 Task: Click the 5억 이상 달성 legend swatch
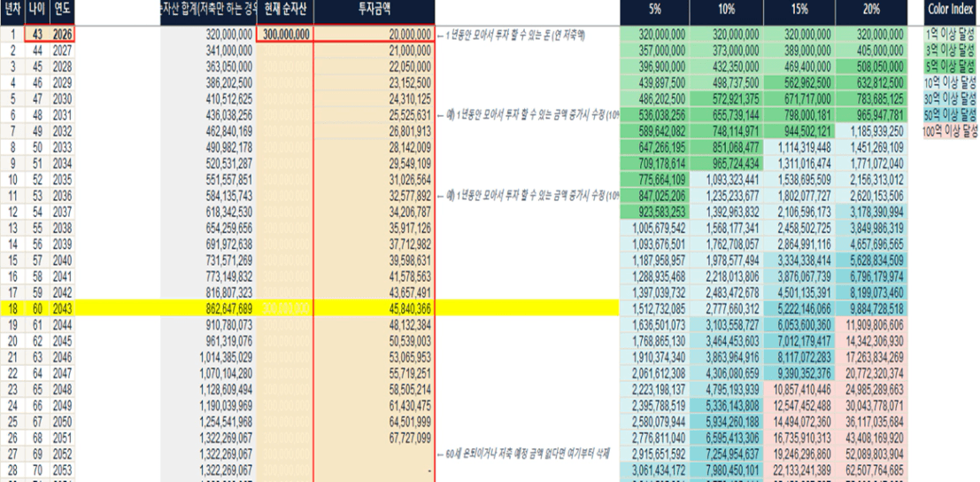951,66
